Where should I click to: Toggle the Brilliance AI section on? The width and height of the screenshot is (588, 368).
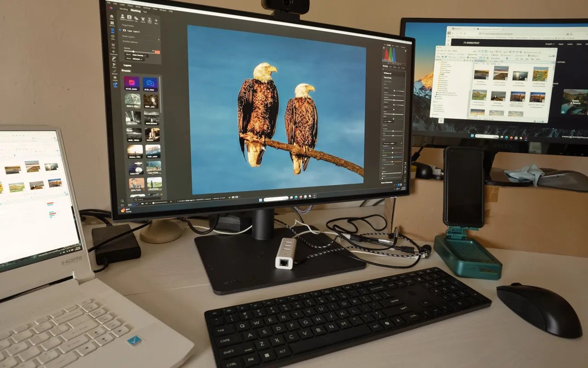click(383, 73)
